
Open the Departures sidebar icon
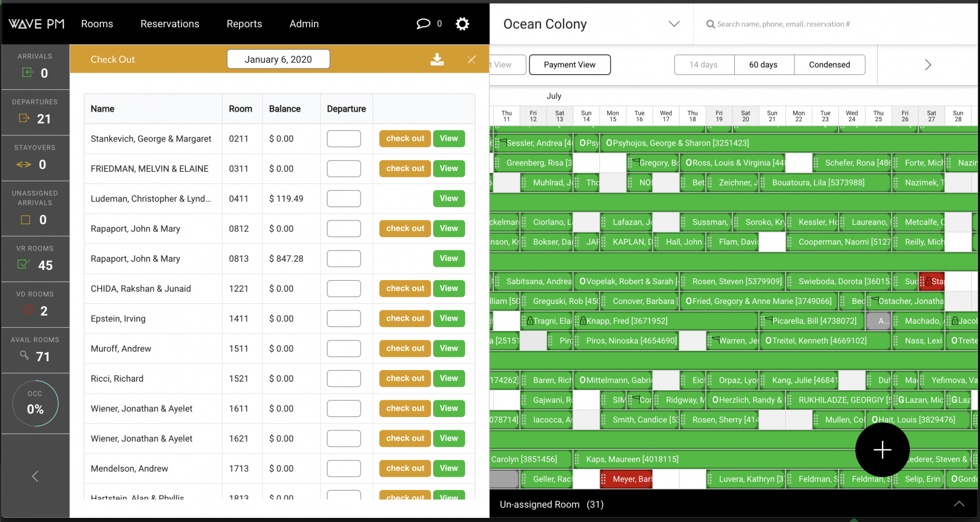[24, 118]
